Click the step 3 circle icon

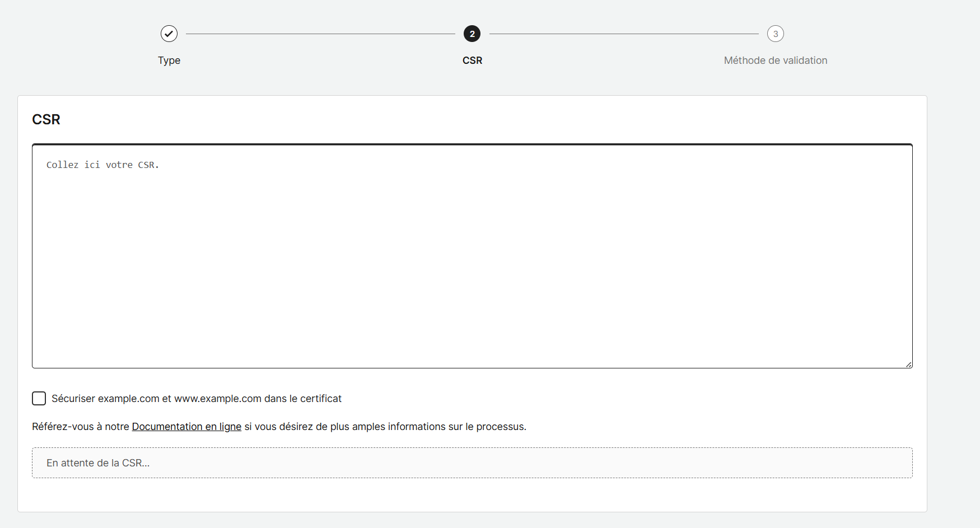pos(776,34)
